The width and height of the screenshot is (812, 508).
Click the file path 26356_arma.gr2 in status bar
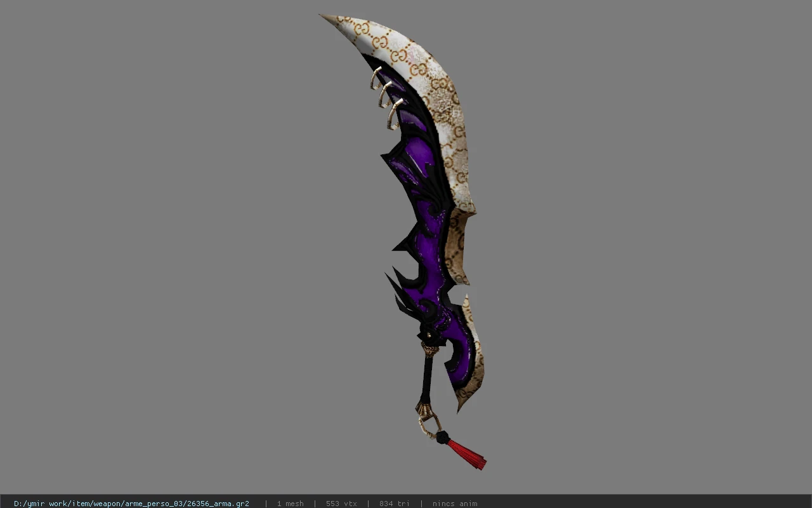(x=131, y=504)
